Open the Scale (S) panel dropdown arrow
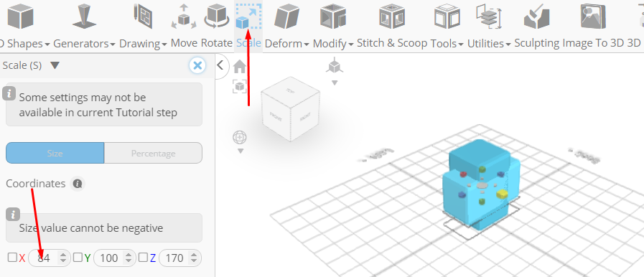The height and width of the screenshot is (277, 644). pyautogui.click(x=55, y=65)
